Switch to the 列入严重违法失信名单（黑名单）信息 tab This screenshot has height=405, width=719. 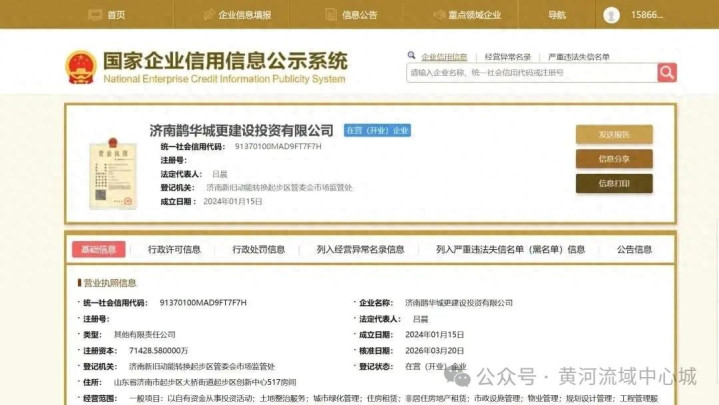(x=510, y=250)
